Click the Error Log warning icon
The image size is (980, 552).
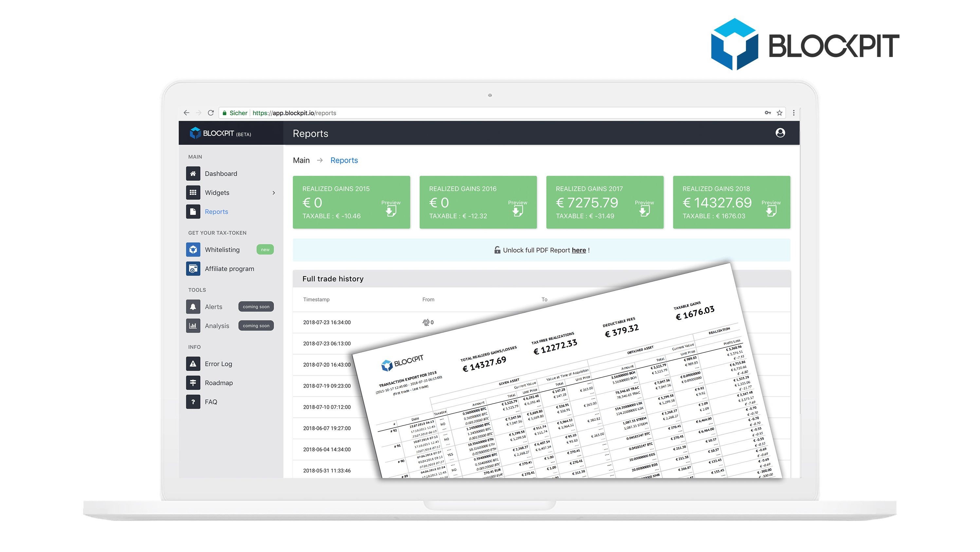click(x=193, y=364)
